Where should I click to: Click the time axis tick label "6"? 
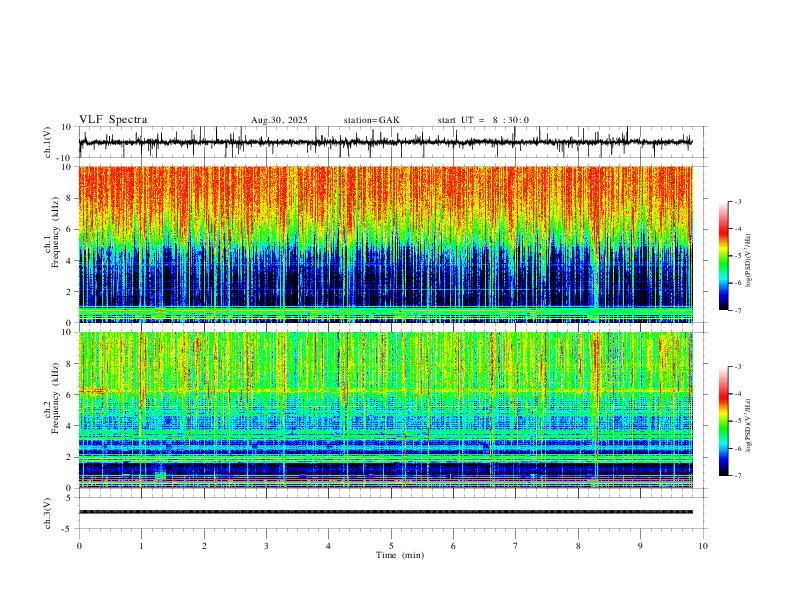(453, 546)
